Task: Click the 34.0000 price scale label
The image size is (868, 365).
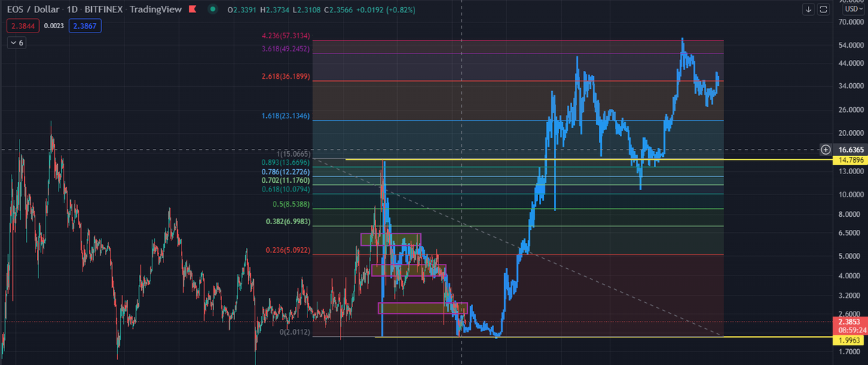Action: (851, 87)
